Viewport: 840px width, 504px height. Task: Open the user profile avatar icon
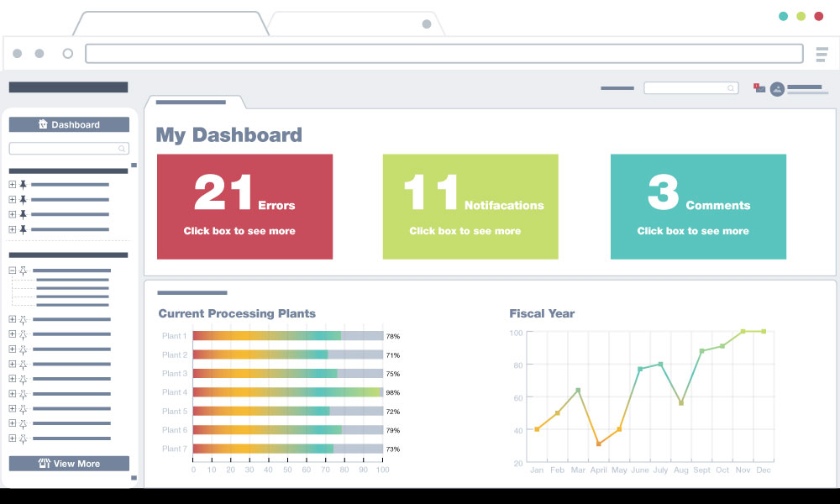coord(777,89)
